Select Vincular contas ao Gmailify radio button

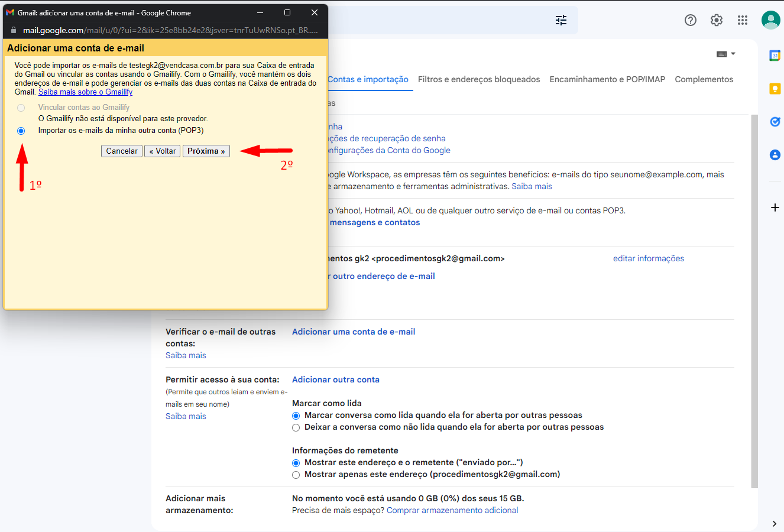[21, 108]
